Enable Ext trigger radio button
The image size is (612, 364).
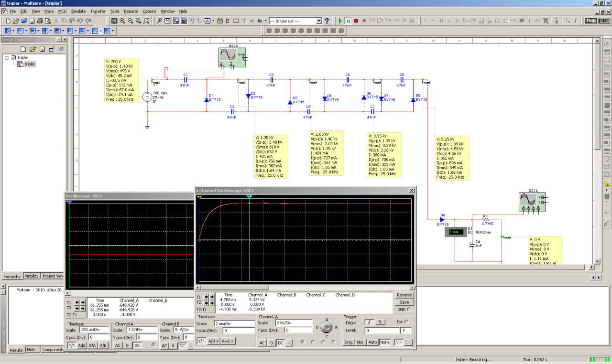click(406, 322)
